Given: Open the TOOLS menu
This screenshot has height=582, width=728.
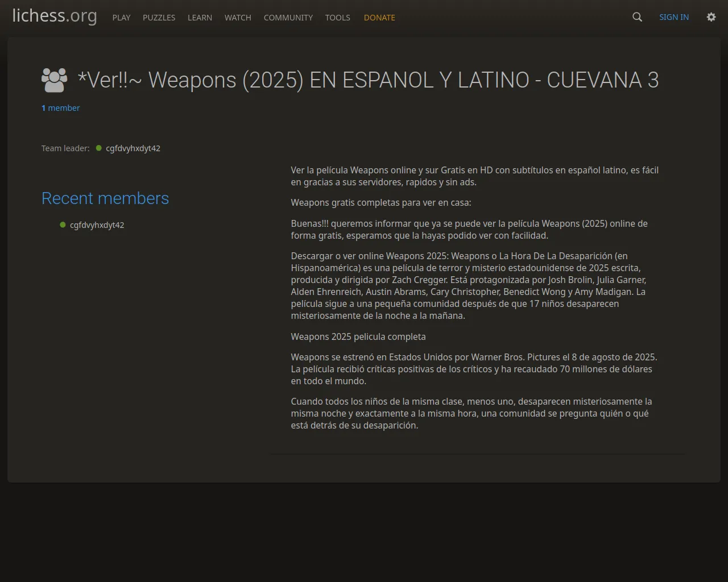Looking at the screenshot, I should click(x=337, y=18).
